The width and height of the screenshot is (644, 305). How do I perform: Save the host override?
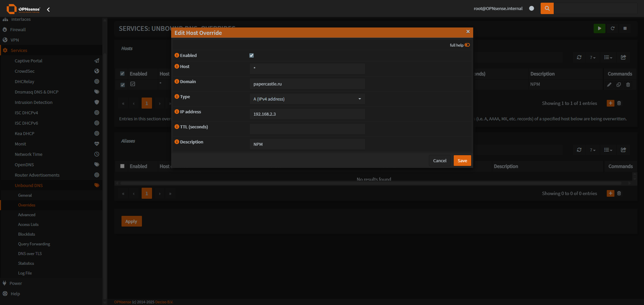(x=462, y=161)
